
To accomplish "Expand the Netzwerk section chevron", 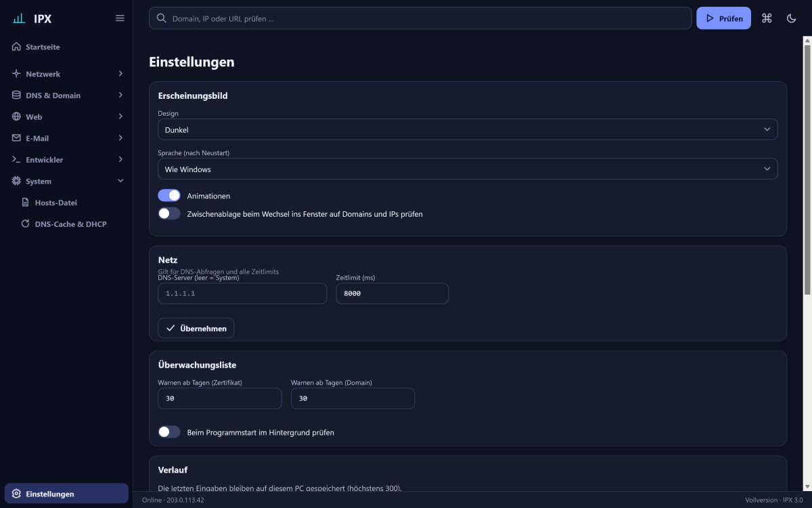I will tap(120, 74).
